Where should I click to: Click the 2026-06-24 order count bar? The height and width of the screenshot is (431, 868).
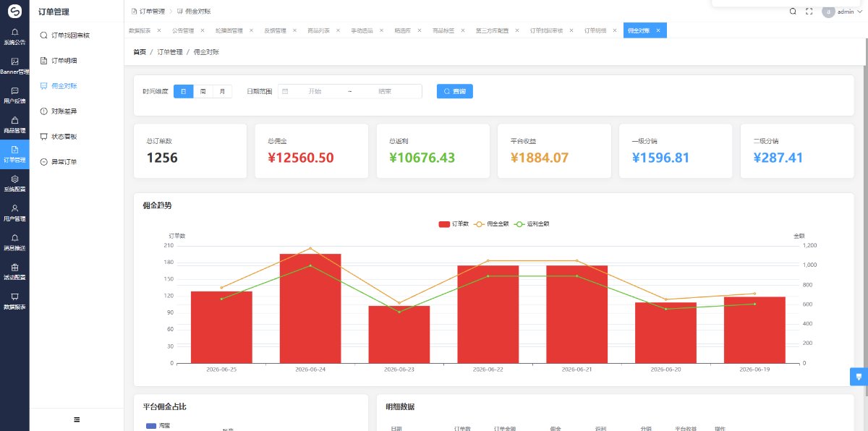pyautogui.click(x=310, y=308)
